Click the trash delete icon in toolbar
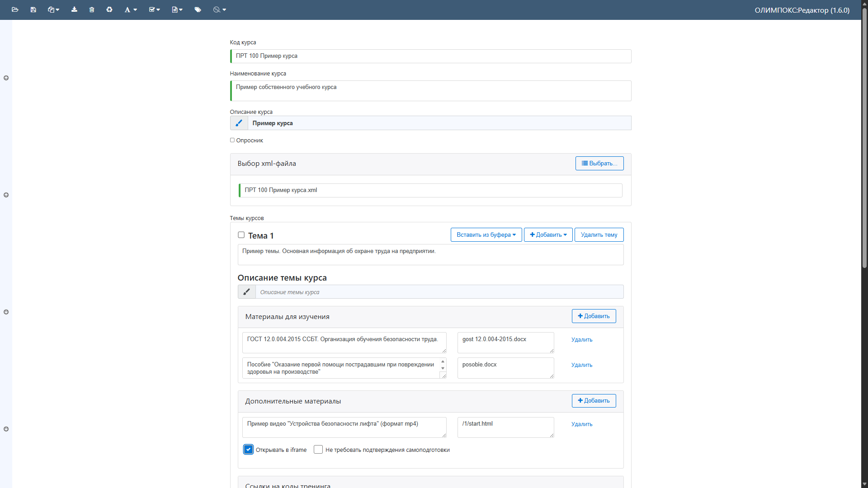The image size is (868, 488). [92, 9]
